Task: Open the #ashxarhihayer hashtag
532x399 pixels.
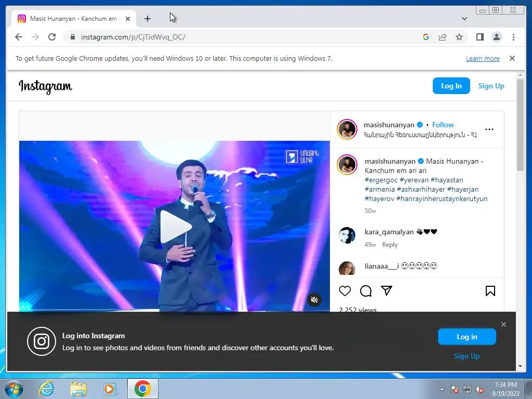Action: 421,189
